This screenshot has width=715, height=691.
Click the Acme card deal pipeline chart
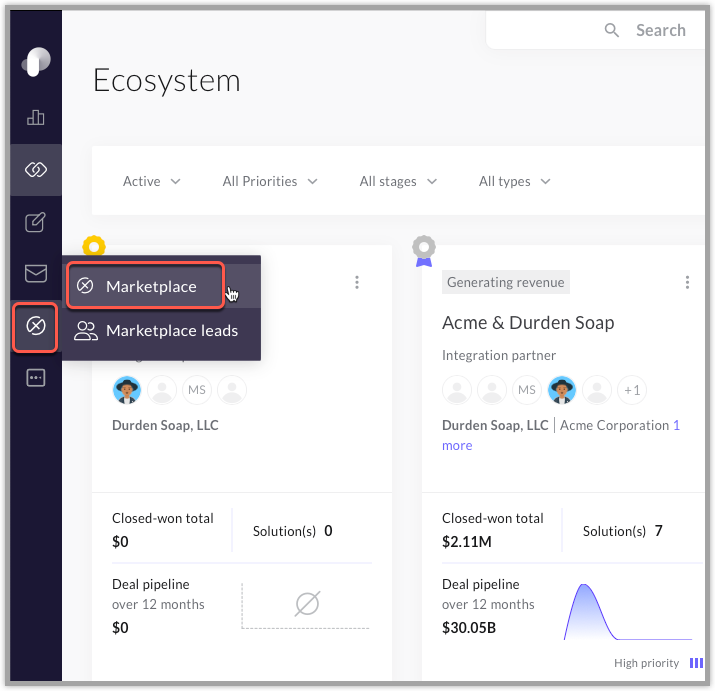(x=628, y=612)
